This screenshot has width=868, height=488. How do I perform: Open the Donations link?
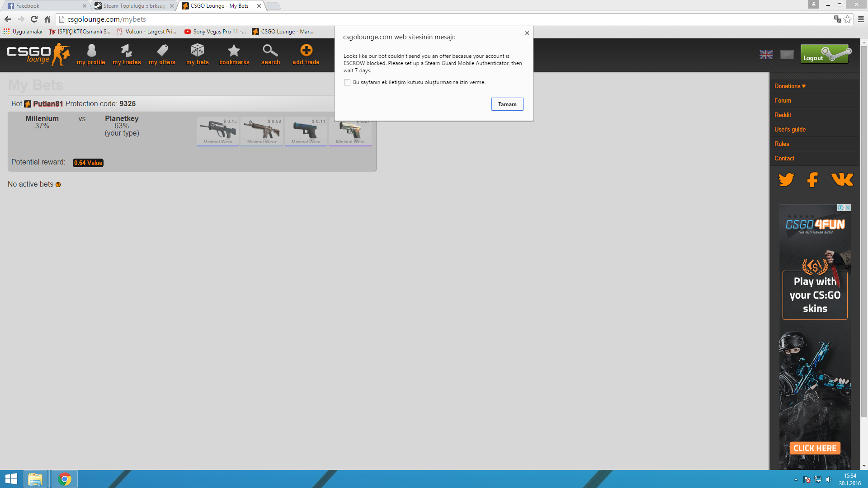pos(790,86)
